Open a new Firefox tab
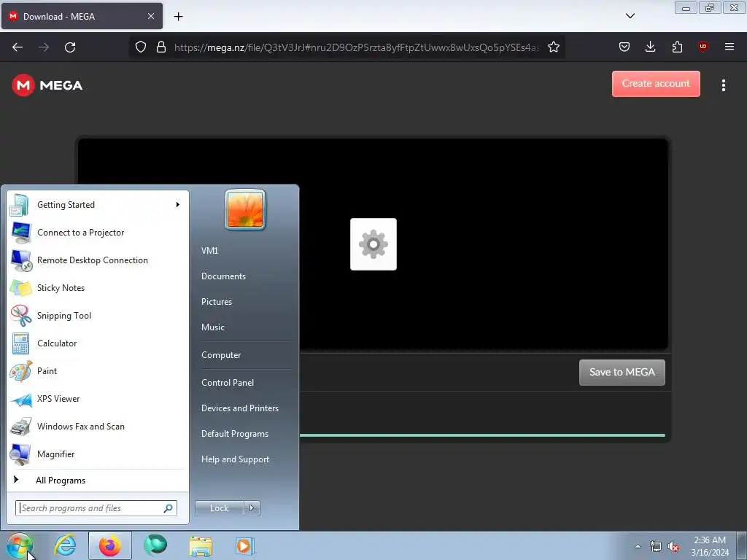The height and width of the screenshot is (560, 747). pyautogui.click(x=178, y=17)
